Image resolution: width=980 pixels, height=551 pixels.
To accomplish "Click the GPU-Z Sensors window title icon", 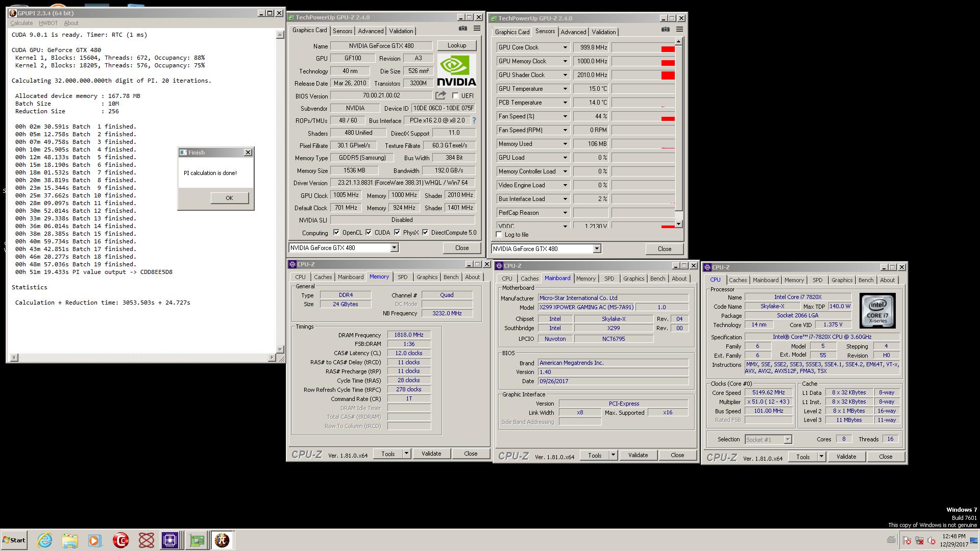I will pyautogui.click(x=494, y=18).
